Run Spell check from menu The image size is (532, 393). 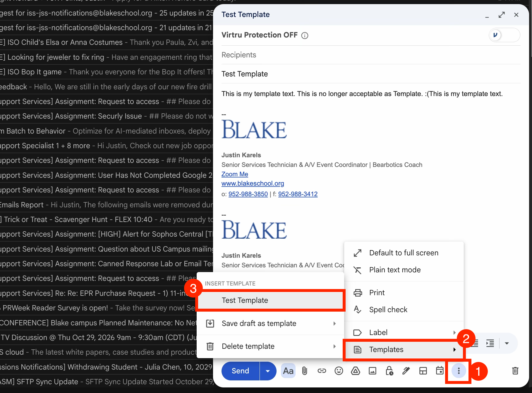click(x=404, y=310)
